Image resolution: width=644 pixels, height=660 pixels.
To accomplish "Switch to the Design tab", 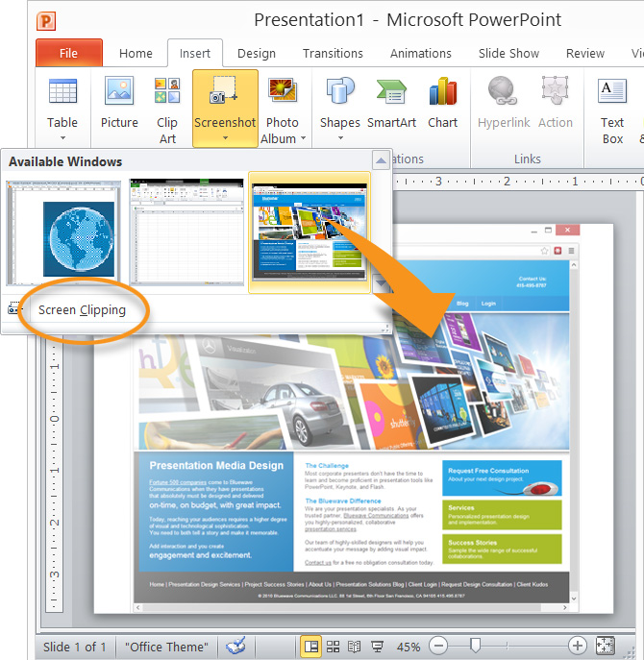I will (256, 54).
